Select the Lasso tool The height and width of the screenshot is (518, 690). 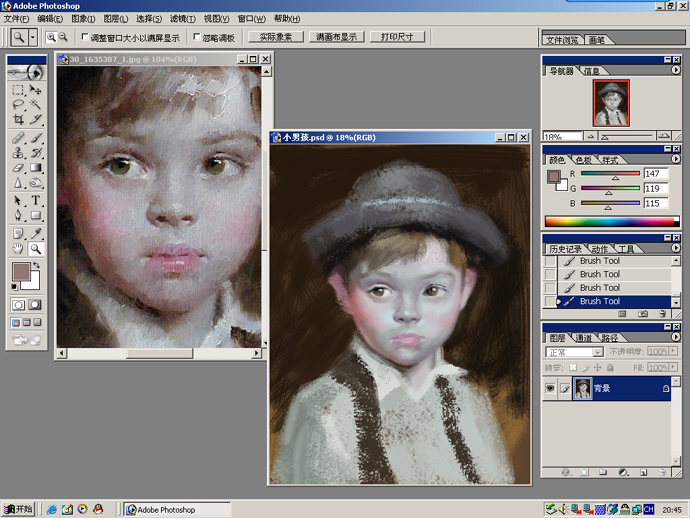coord(18,104)
